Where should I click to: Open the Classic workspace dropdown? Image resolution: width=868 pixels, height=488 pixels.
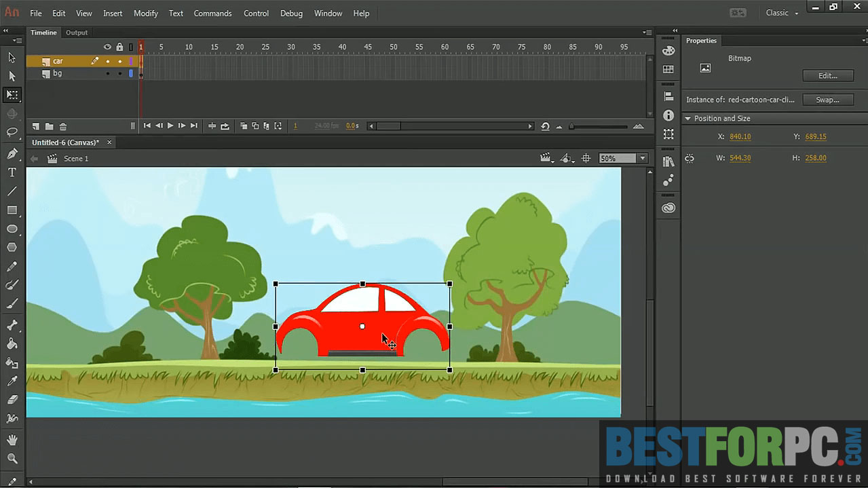(x=782, y=13)
